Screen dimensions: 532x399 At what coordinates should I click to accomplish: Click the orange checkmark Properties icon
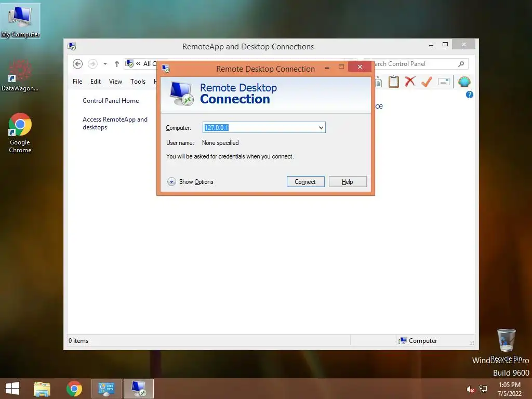(427, 82)
